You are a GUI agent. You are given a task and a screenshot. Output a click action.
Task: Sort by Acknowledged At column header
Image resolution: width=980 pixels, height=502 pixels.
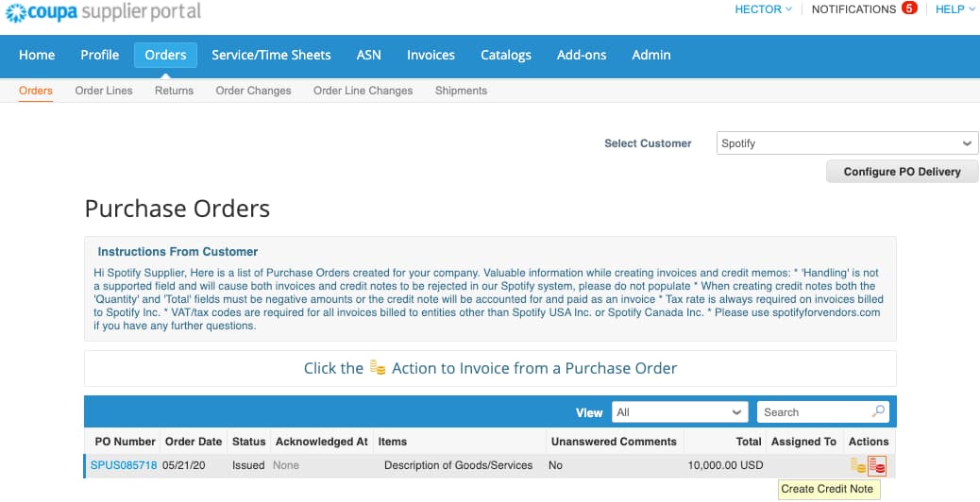[x=321, y=442]
